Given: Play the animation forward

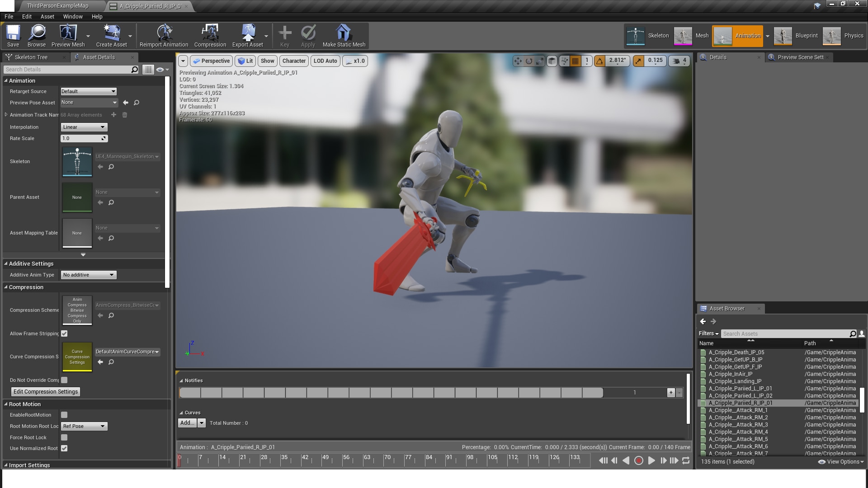Looking at the screenshot, I should click(651, 460).
